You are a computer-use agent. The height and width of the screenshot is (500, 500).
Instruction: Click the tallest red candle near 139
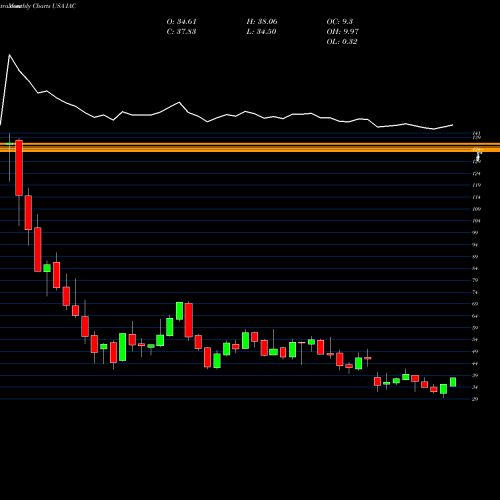(x=19, y=168)
